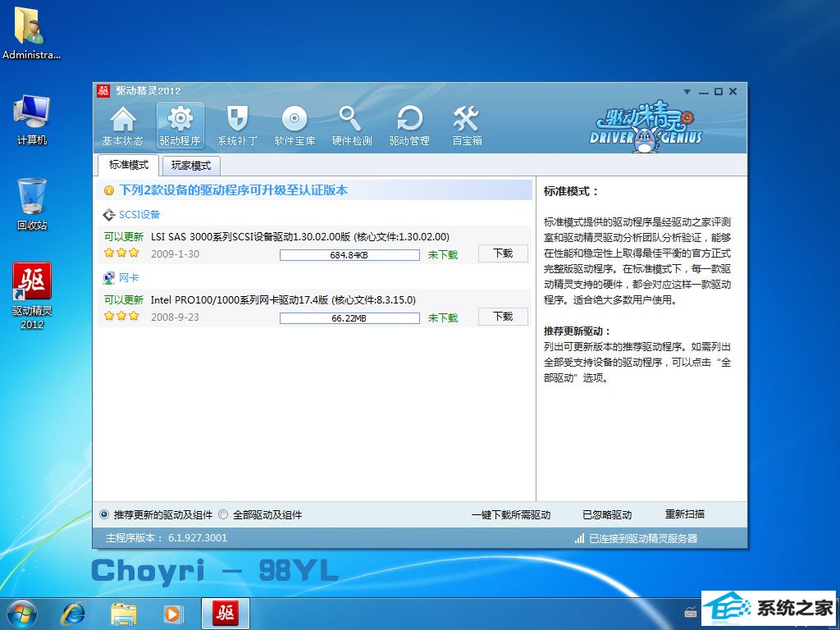Image resolution: width=840 pixels, height=630 pixels.
Task: Click the 2008-9-23 date text
Action: pyautogui.click(x=175, y=317)
